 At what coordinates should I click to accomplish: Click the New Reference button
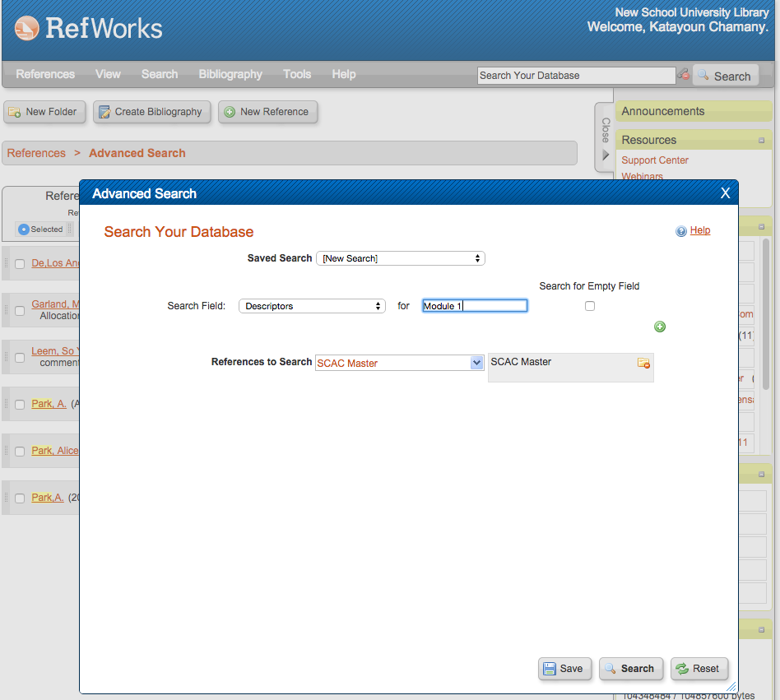267,112
